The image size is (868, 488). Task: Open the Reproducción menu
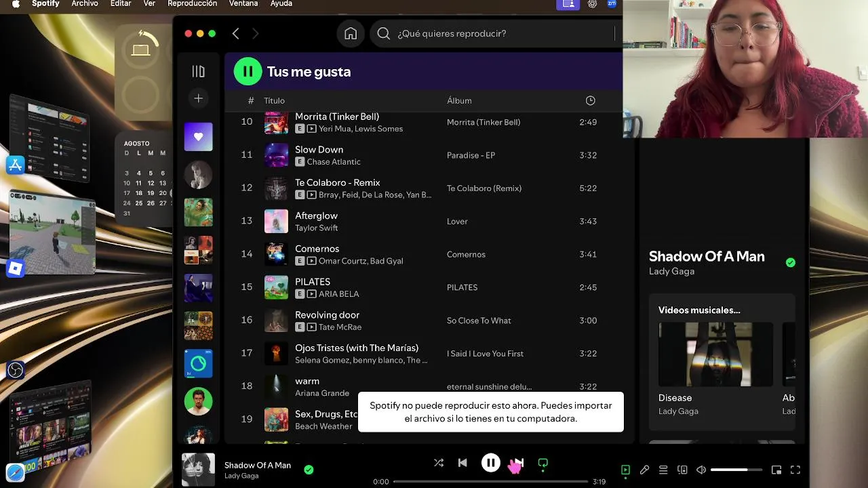(x=193, y=3)
